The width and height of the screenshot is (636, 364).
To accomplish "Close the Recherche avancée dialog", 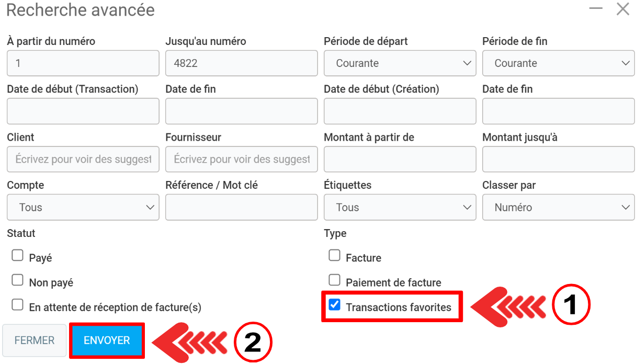I will pos(622,9).
